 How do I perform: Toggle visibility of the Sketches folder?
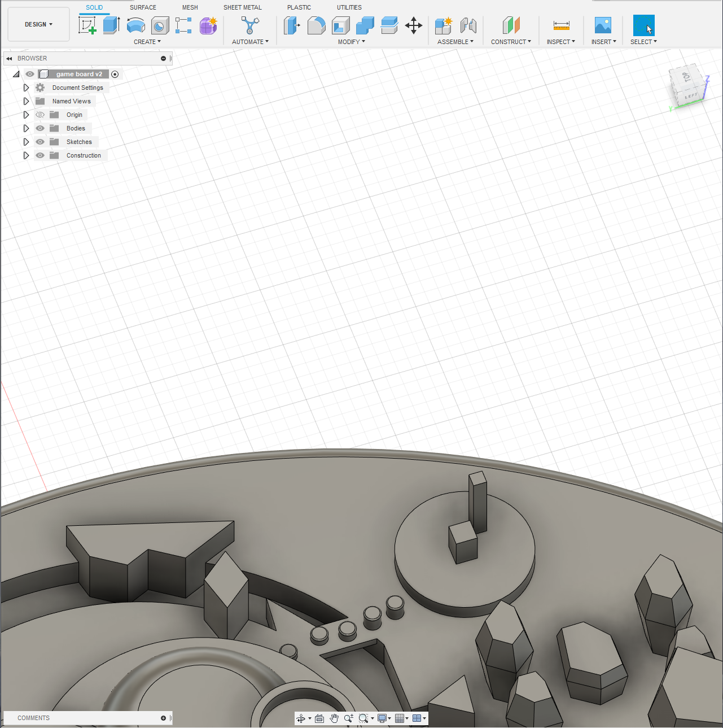40,142
